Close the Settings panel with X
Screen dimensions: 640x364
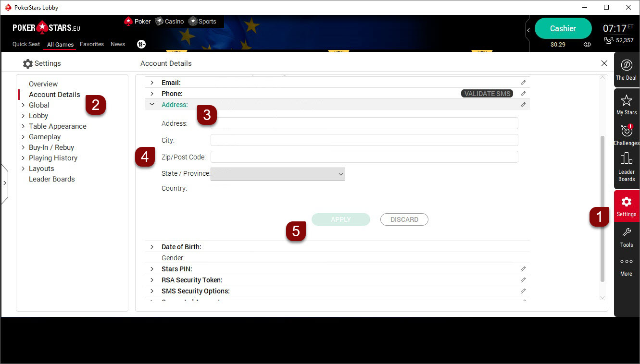tap(604, 63)
